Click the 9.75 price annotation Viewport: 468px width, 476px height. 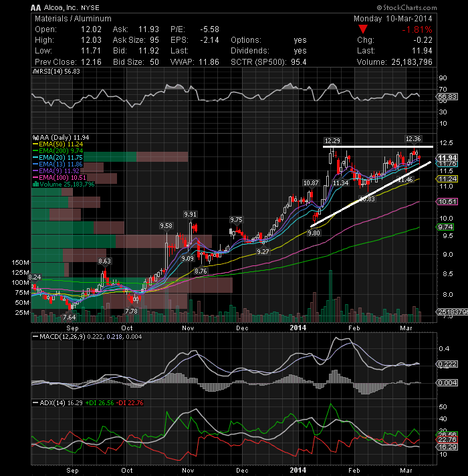236,220
